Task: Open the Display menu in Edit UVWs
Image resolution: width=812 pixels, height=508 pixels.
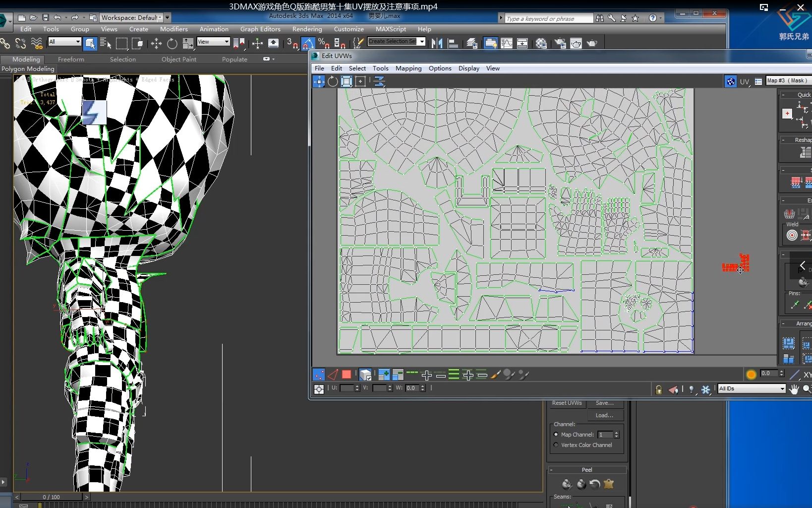Action: click(468, 68)
